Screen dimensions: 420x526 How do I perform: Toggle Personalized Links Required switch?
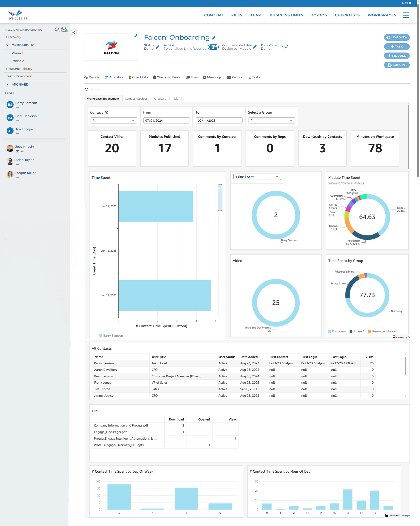pos(213,47)
